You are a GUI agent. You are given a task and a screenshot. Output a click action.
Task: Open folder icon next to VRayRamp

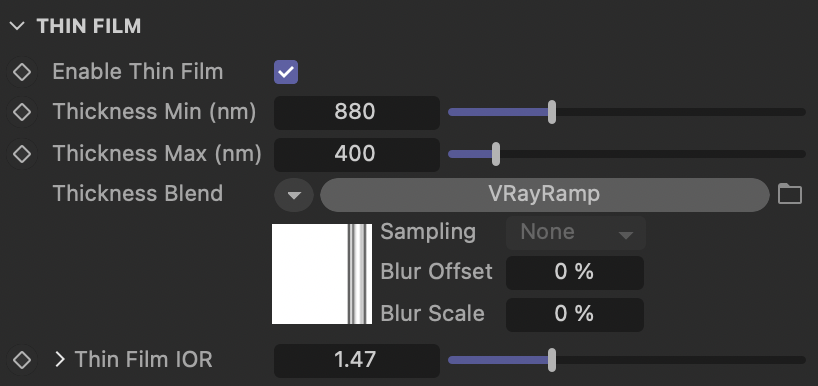[790, 194]
